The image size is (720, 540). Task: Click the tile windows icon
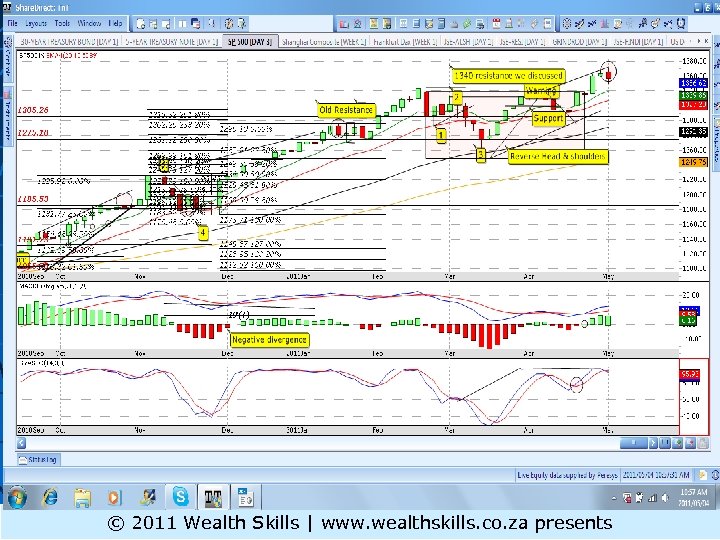[x=182, y=23]
